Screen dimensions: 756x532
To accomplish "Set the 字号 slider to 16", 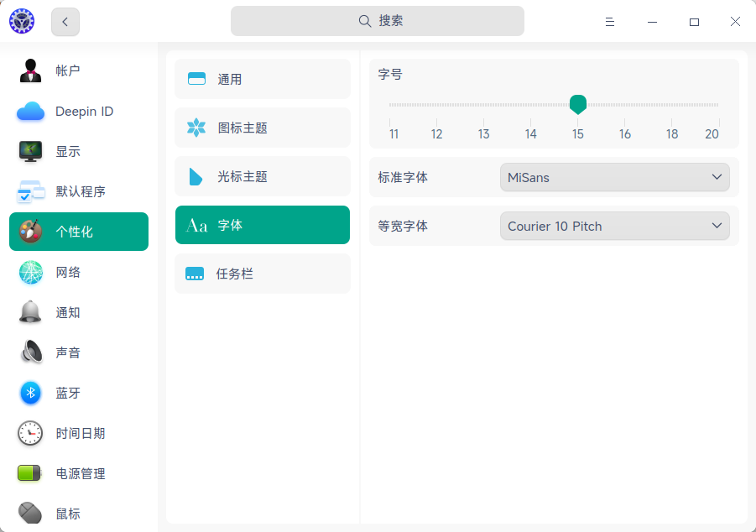I will [x=624, y=104].
